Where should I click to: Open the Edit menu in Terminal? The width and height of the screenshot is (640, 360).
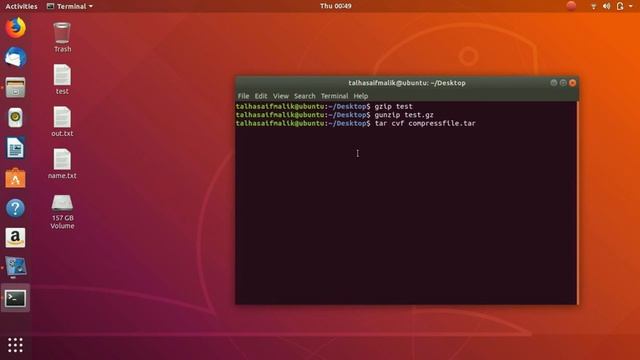pos(261,96)
